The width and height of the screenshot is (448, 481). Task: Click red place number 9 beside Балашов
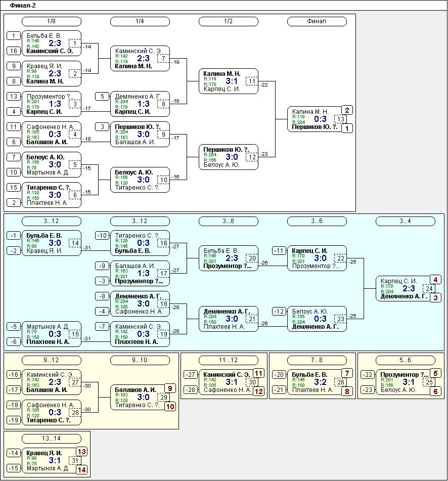[x=170, y=388]
